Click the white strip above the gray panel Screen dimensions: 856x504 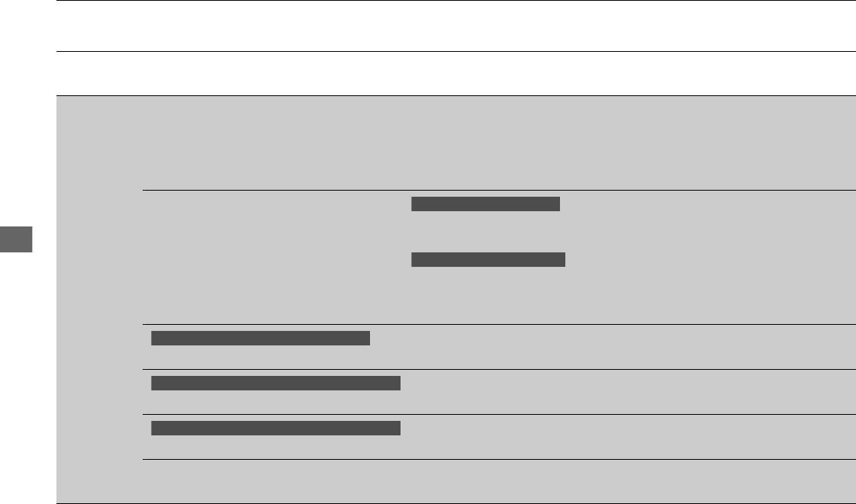click(455, 74)
